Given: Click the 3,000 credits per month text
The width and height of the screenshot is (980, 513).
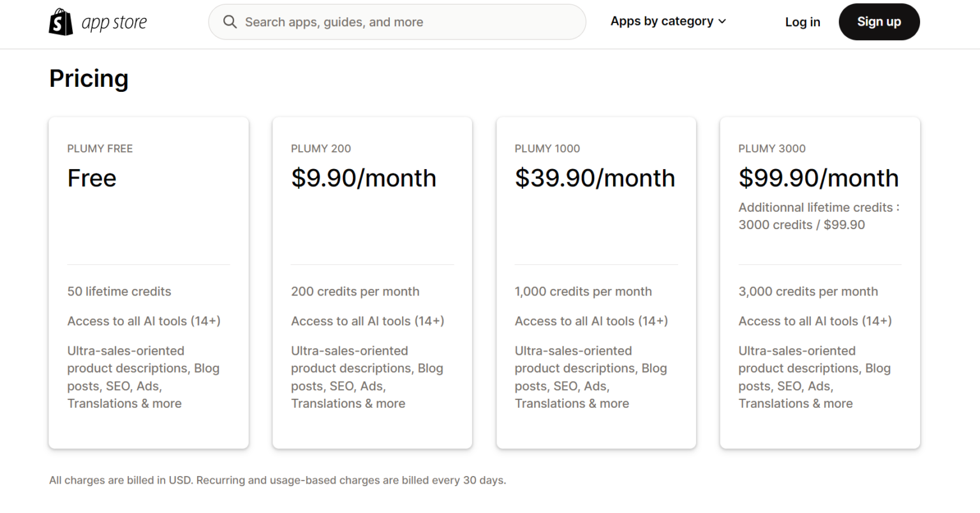Looking at the screenshot, I should coord(808,292).
